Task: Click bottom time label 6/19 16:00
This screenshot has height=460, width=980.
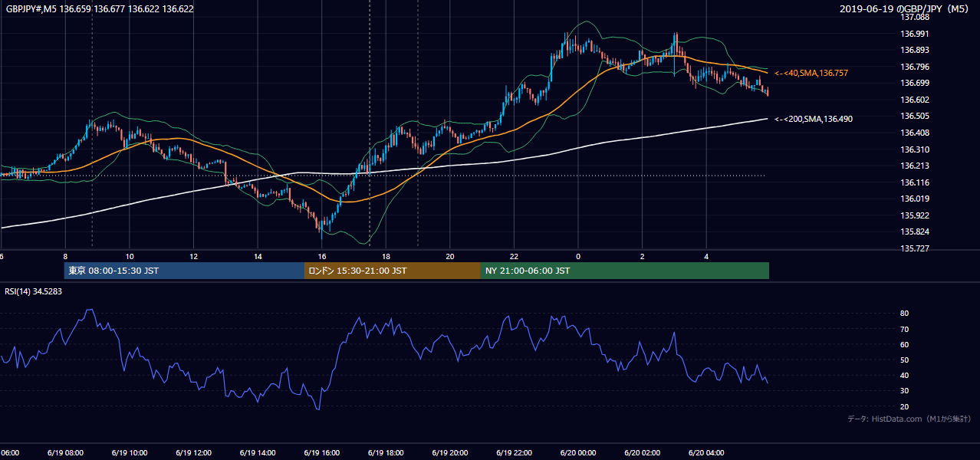Action: click(x=321, y=453)
